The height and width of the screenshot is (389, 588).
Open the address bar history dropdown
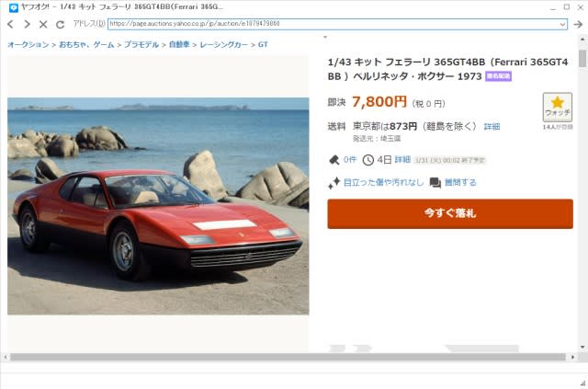tap(562, 25)
